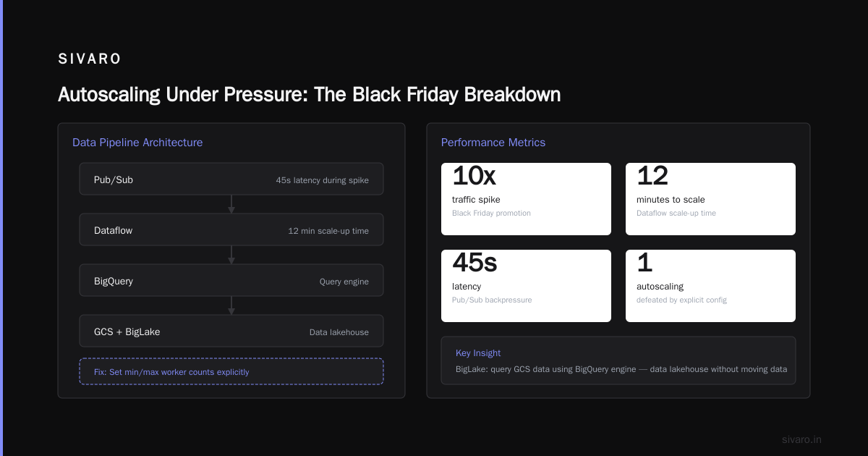
Task: Click the dashed Fix worker counts box
Action: [231, 371]
